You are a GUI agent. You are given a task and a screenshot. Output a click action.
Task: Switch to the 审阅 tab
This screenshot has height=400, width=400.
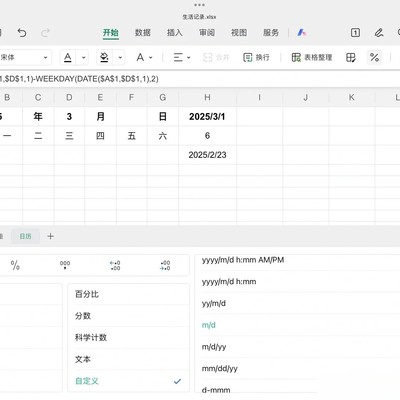(x=207, y=33)
